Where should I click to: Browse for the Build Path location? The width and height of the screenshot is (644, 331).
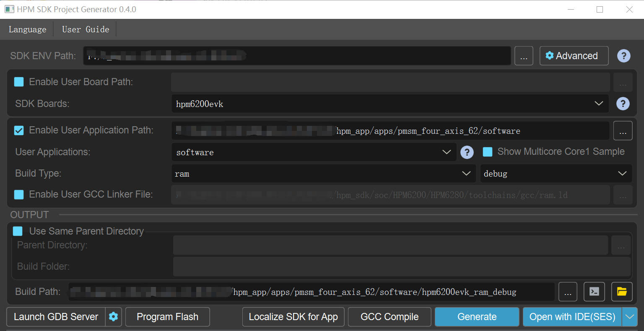click(568, 292)
